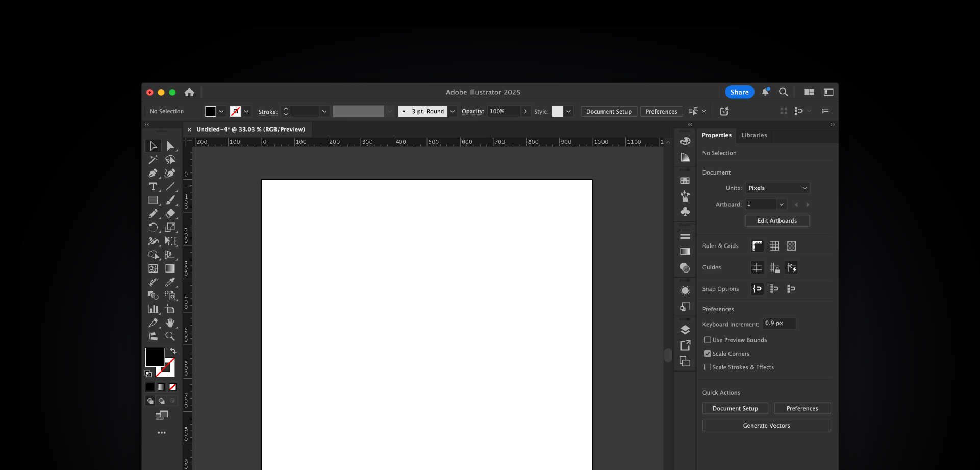
Task: Open the stroke weight dropdown
Action: click(324, 111)
